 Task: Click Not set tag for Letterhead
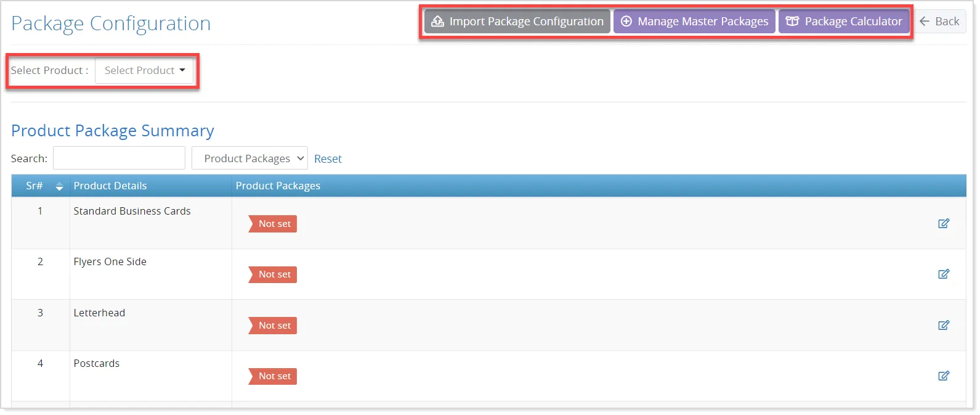point(273,326)
